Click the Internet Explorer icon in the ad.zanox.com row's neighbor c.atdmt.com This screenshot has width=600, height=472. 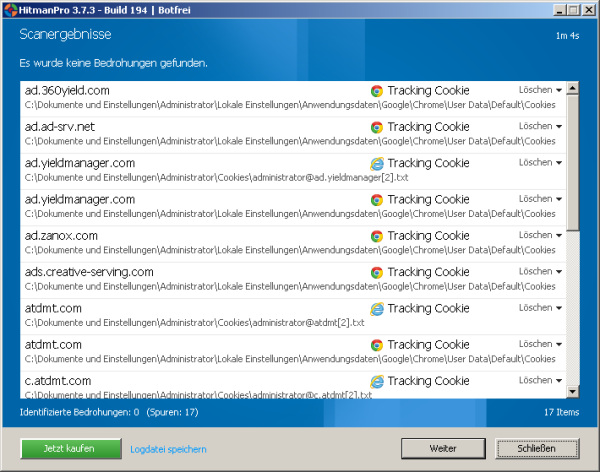point(377,382)
